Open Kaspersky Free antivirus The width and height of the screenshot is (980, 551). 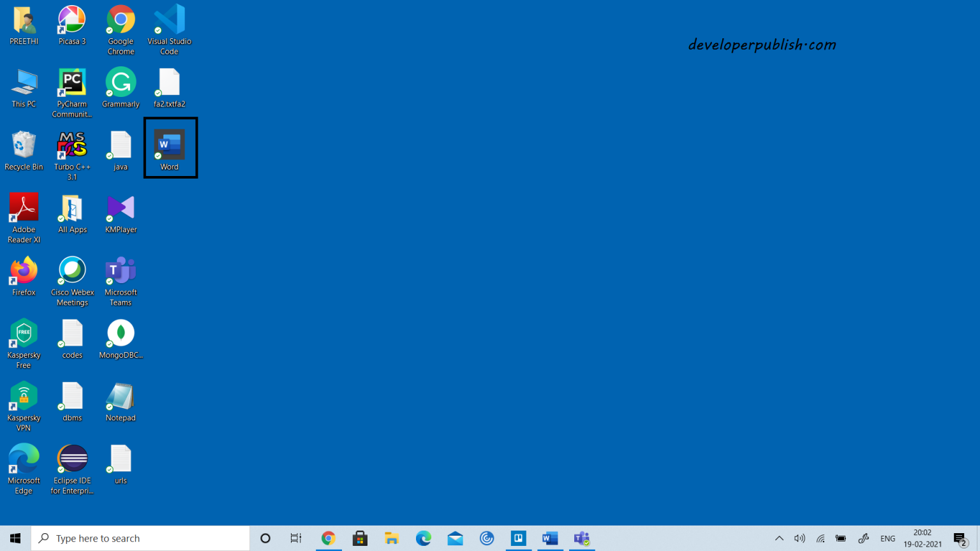(24, 333)
